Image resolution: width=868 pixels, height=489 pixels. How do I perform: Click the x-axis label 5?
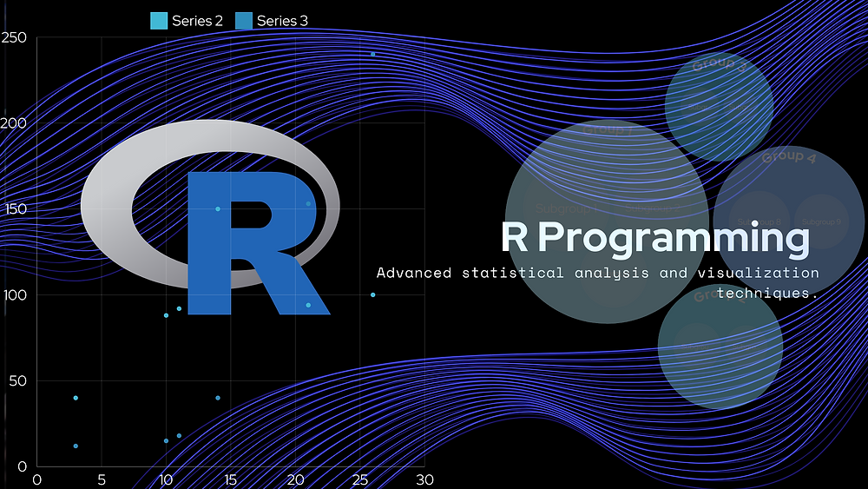[102, 479]
